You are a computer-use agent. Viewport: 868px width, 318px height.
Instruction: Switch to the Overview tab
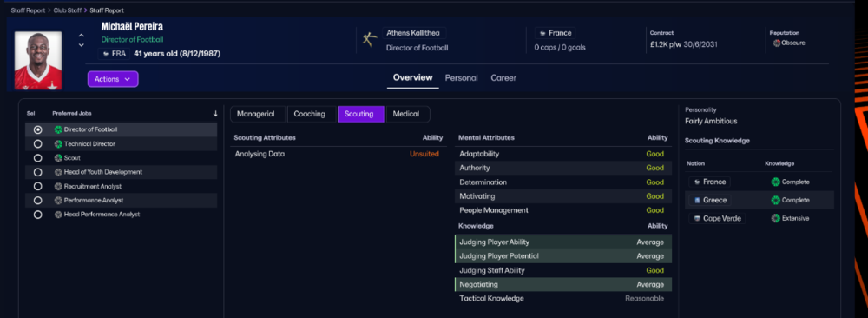(412, 77)
